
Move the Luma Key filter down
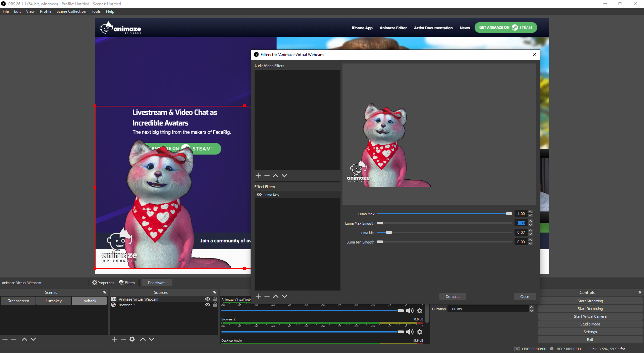[x=284, y=296]
